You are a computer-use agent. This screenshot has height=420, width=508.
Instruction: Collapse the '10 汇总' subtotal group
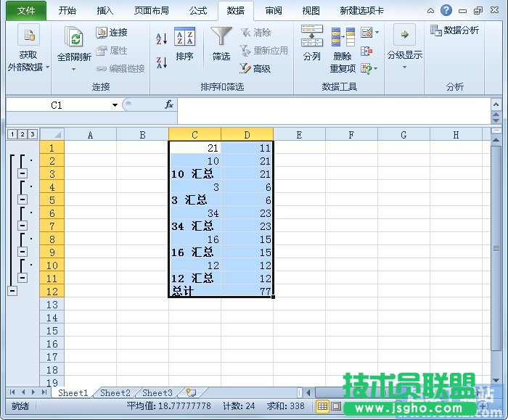coord(22,174)
